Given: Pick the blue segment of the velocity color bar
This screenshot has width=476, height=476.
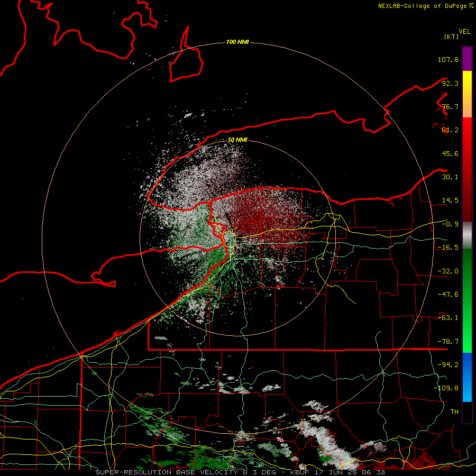Looking at the screenshot, I should (x=467, y=377).
